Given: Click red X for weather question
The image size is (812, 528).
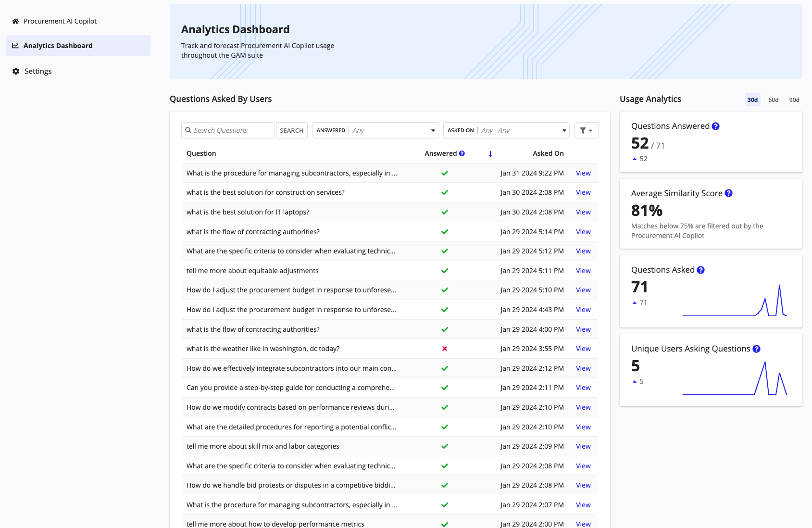Looking at the screenshot, I should (445, 349).
